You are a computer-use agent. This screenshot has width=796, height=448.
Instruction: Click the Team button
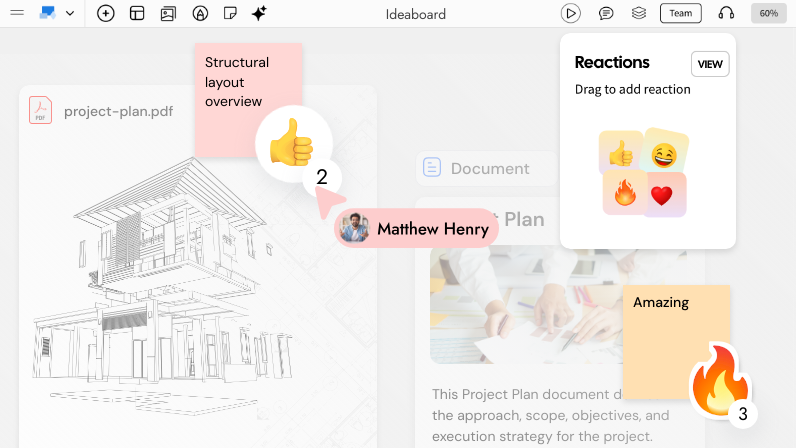(681, 13)
